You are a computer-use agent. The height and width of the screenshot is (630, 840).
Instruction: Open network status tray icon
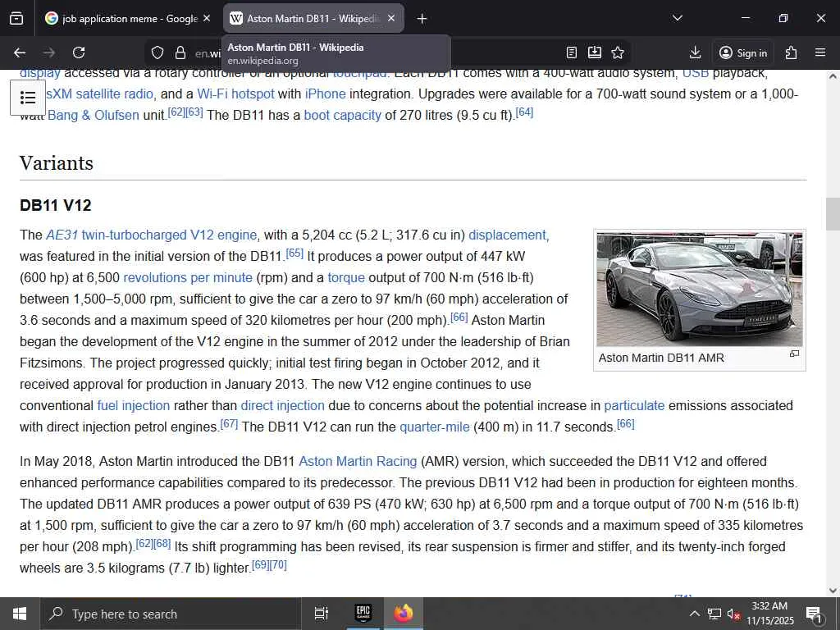(714, 614)
